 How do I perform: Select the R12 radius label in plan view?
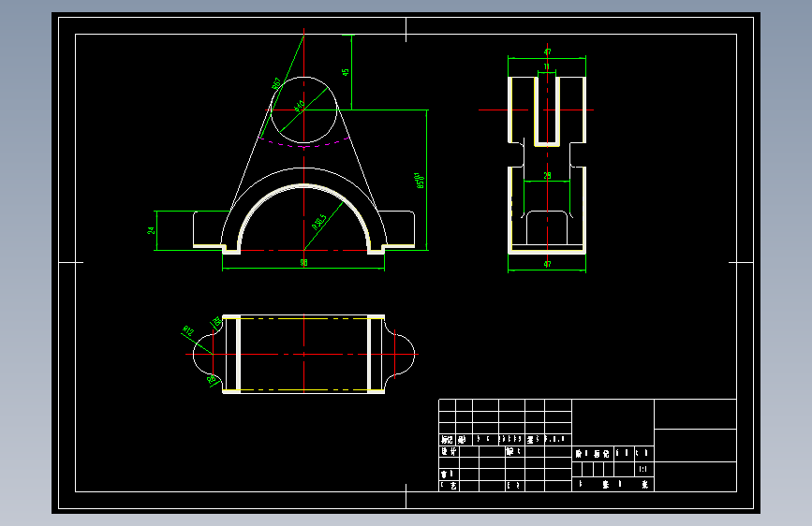coord(188,330)
